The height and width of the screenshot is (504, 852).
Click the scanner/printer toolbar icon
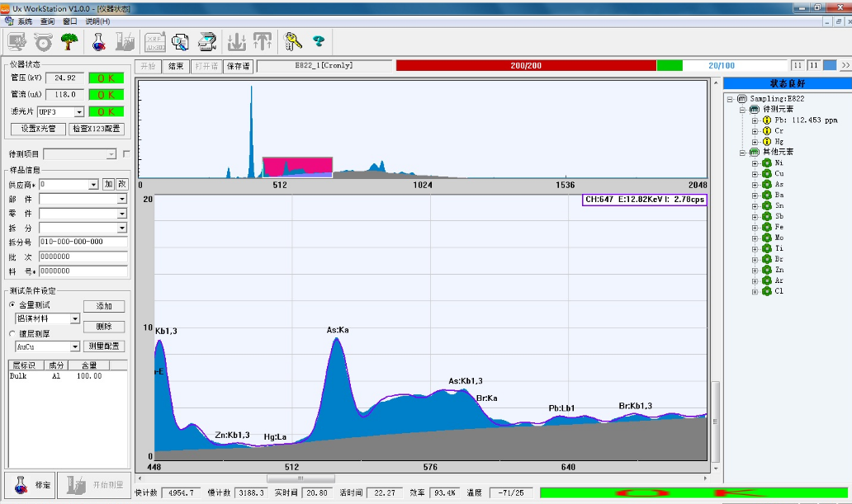(207, 41)
